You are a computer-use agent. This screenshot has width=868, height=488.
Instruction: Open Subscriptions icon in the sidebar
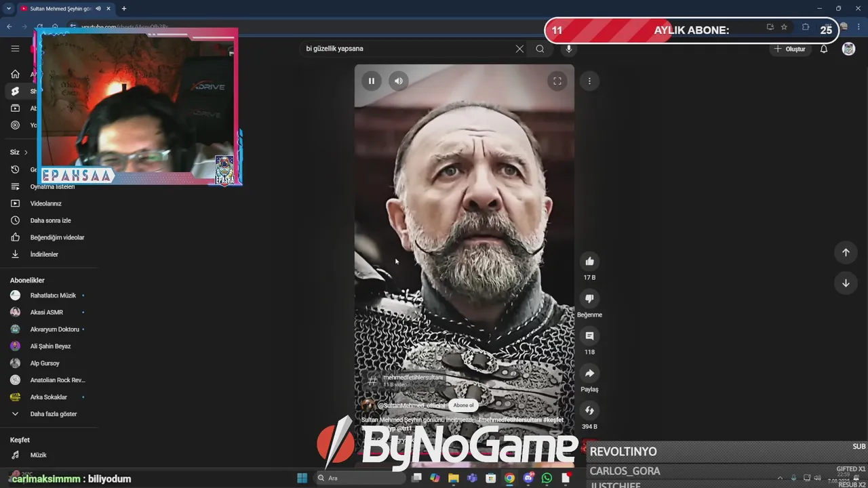pyautogui.click(x=15, y=108)
